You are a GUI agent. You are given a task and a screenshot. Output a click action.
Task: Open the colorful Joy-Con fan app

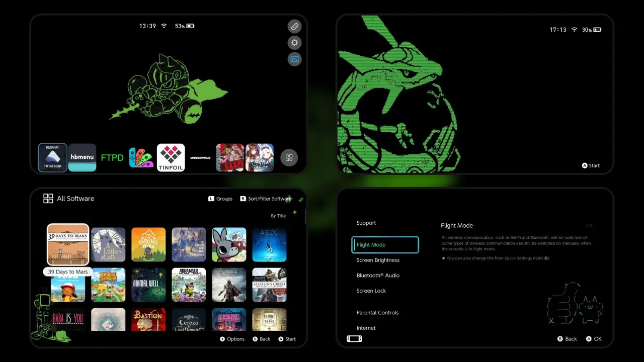141,158
